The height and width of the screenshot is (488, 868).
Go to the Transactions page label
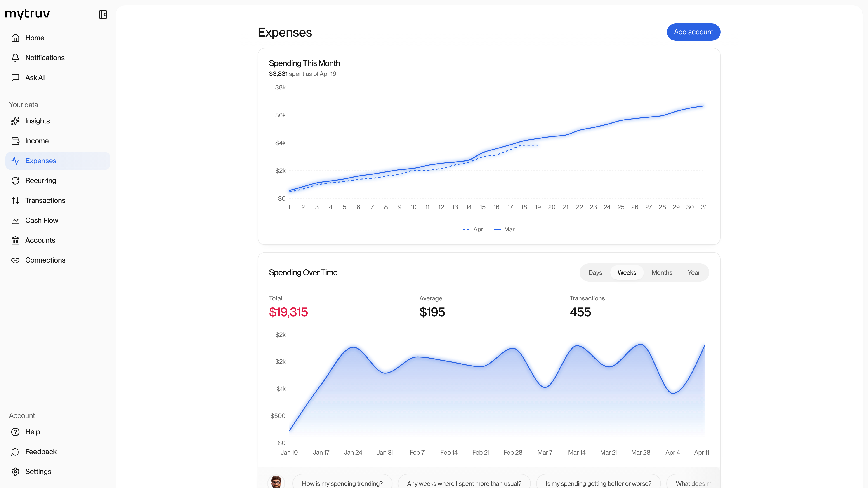45,200
